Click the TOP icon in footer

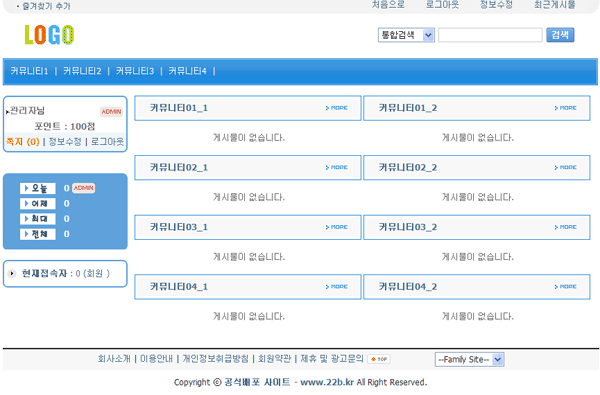(x=378, y=359)
